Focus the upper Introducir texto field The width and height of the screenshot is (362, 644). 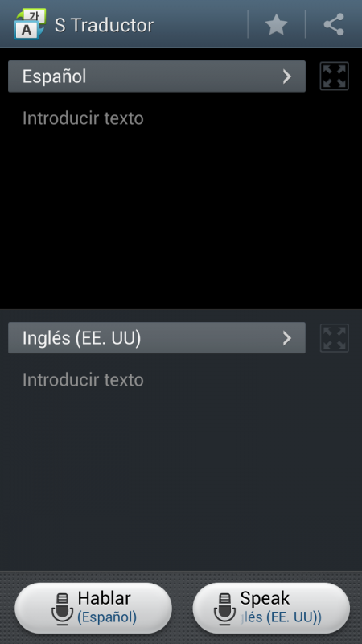pyautogui.click(x=83, y=118)
